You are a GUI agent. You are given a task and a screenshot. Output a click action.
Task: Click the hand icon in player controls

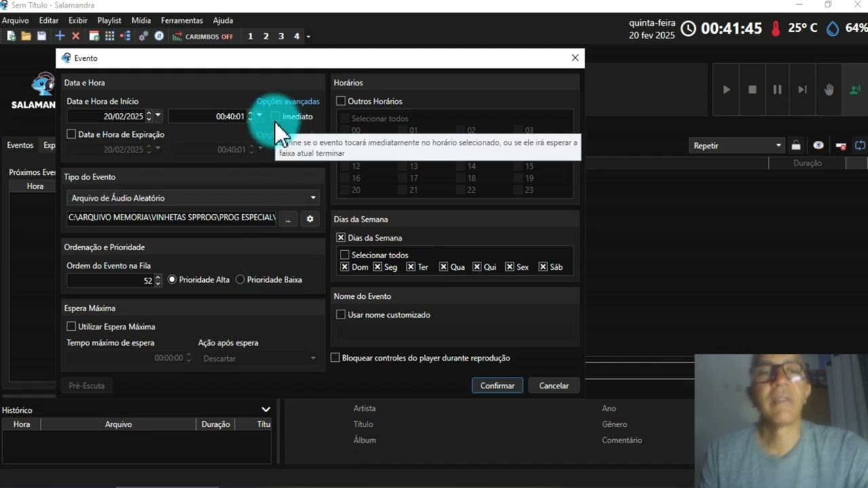[829, 89]
